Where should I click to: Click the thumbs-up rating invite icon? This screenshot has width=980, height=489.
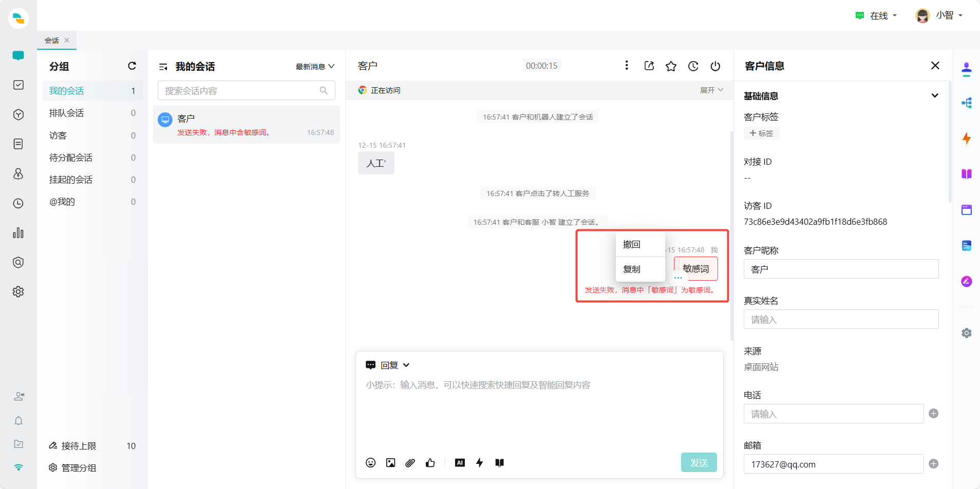click(430, 463)
